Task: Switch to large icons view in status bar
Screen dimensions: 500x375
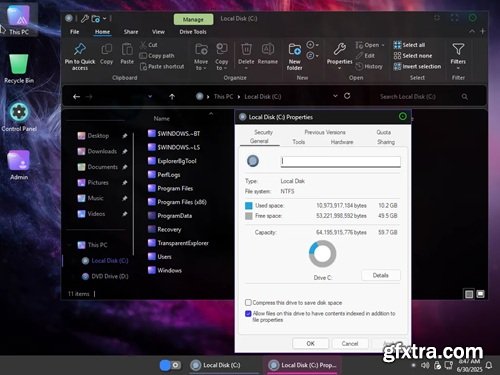Action: tap(480, 294)
